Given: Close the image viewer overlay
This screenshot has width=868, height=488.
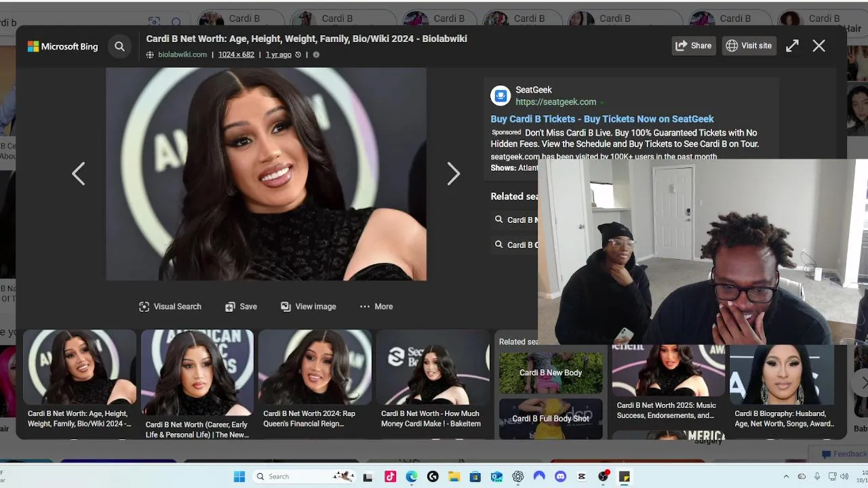Looking at the screenshot, I should click(819, 45).
